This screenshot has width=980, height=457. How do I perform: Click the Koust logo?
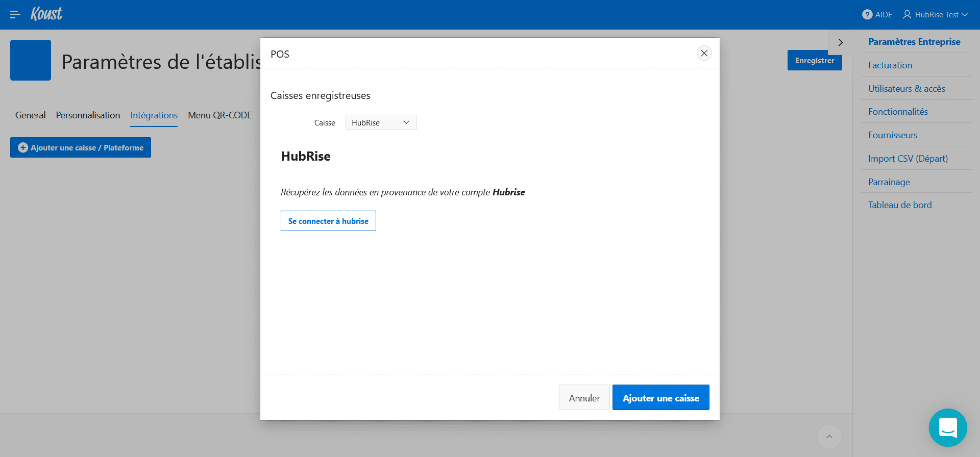point(46,14)
